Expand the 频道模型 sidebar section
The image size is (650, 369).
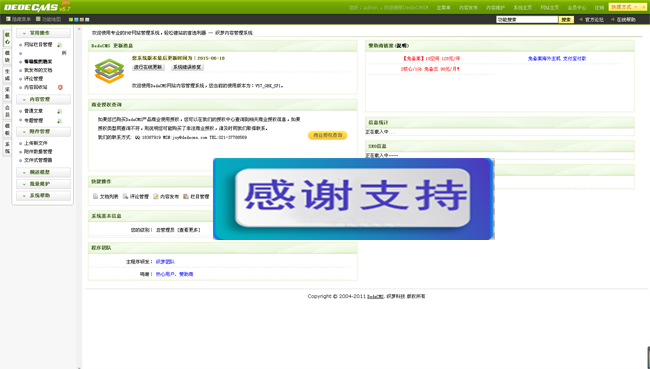point(43,172)
